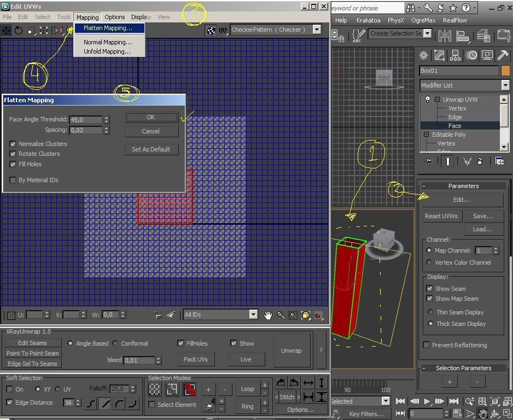The width and height of the screenshot is (513, 420).
Task: Click the pan hand icon in UV editor
Action: point(268,316)
